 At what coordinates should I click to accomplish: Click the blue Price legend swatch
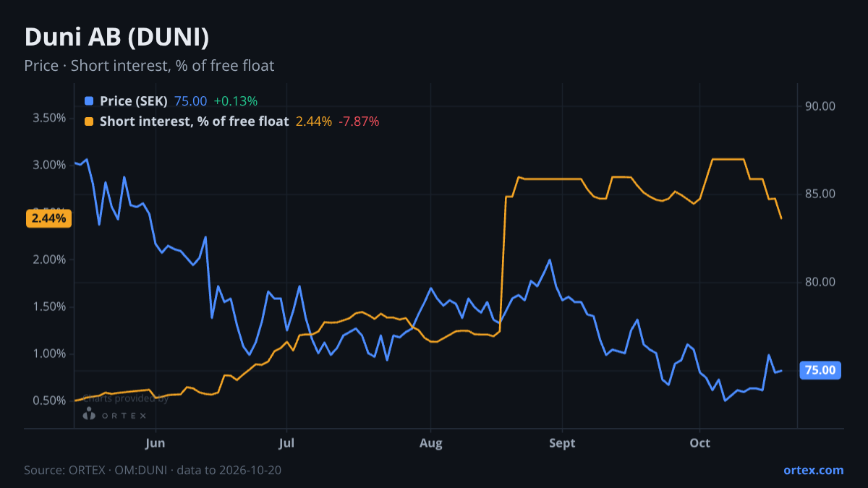pyautogui.click(x=89, y=101)
